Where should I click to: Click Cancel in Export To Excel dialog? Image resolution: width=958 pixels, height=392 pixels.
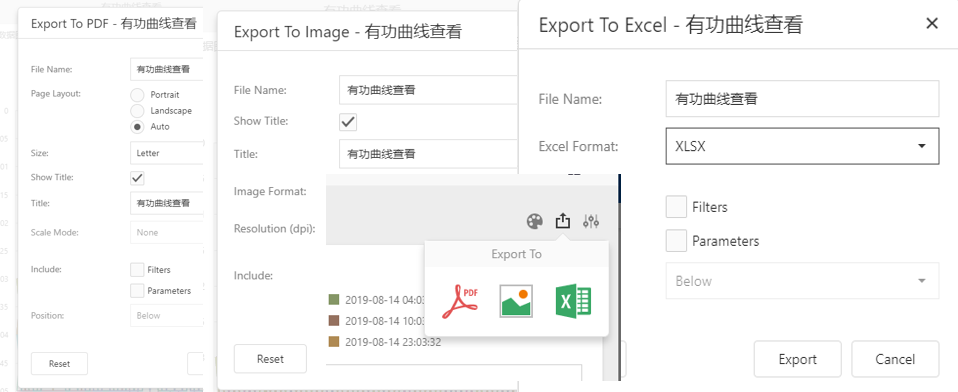point(895,359)
